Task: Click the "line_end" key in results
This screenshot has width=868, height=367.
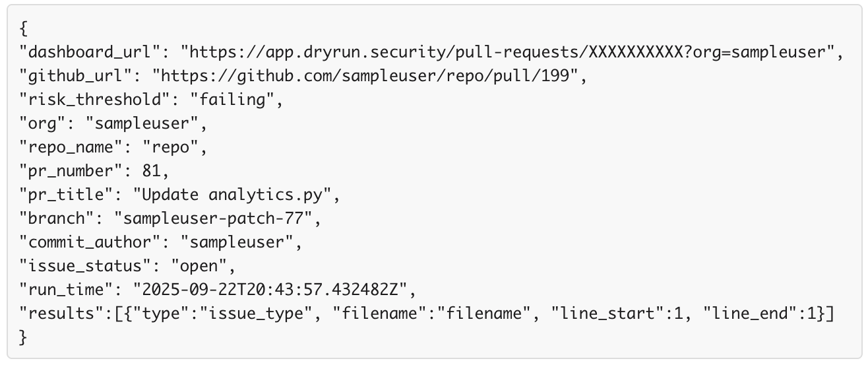Action: pos(745,314)
